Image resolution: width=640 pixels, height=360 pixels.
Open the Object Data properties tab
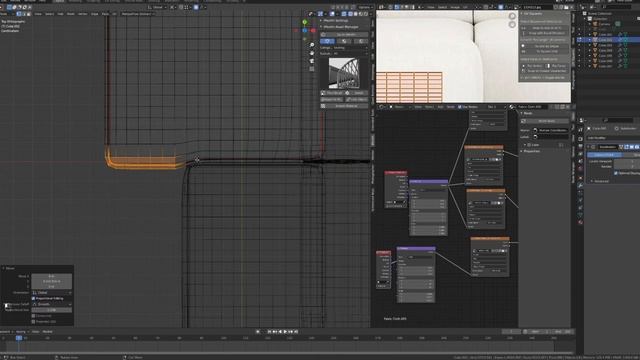coord(580,215)
